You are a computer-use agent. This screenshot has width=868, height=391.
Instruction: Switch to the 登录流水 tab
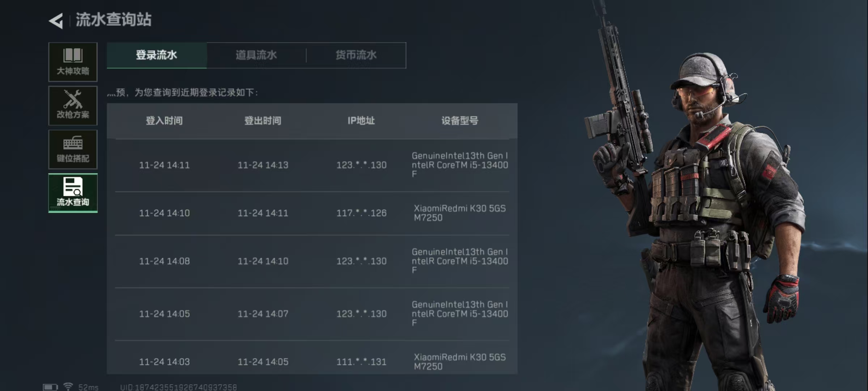157,55
